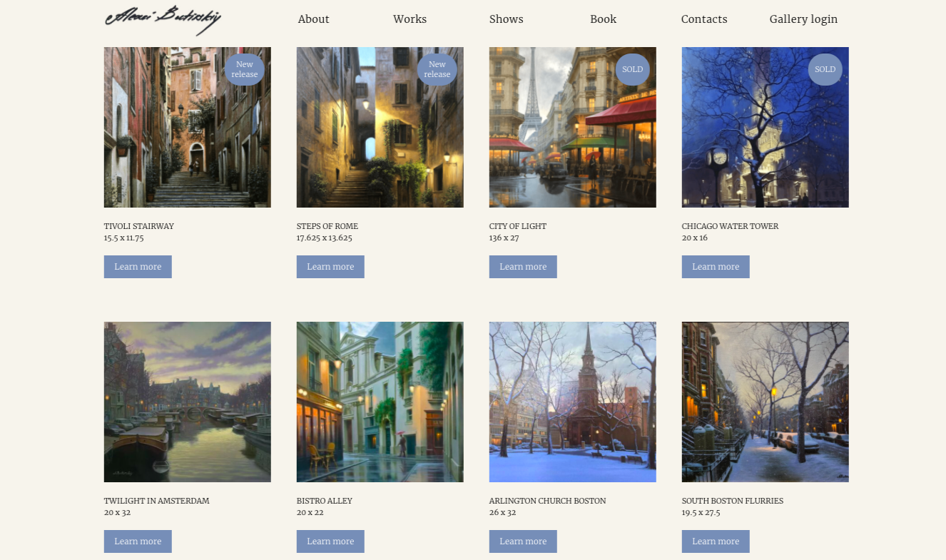Click Learn more under Chicago Water Tower
Screen dimensions: 946x560
[x=716, y=267]
